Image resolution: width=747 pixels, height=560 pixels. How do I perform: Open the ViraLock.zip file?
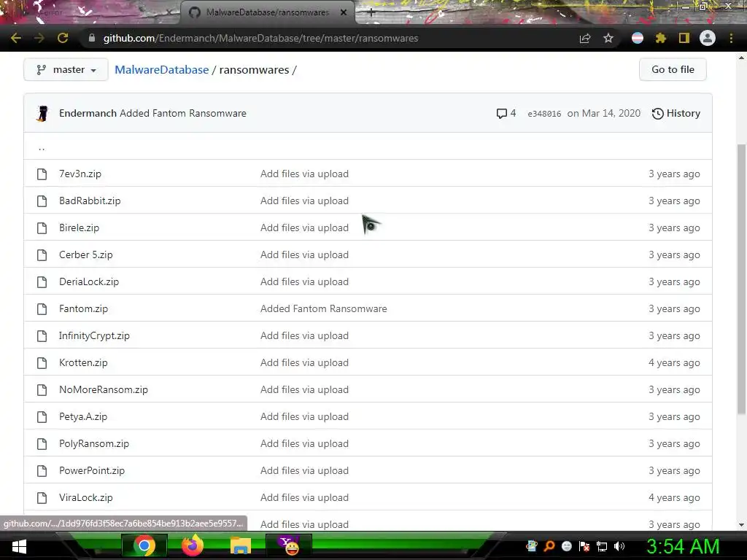[86, 497]
